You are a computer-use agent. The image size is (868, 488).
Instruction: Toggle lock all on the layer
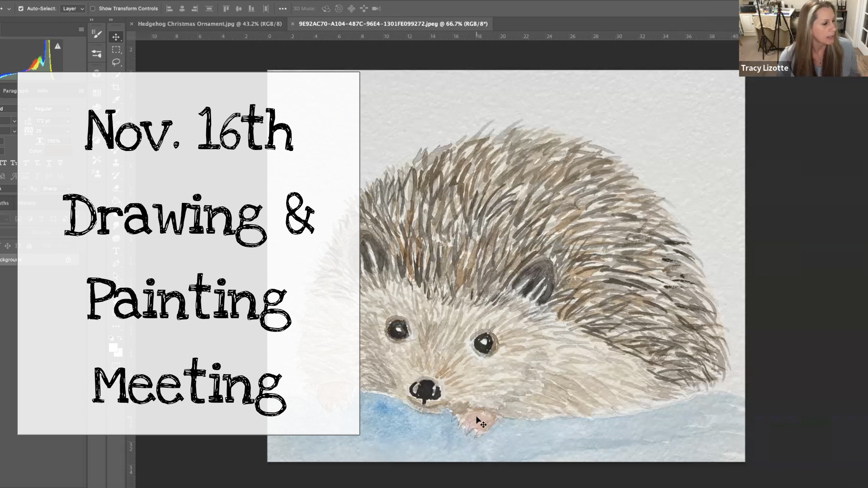(29, 246)
